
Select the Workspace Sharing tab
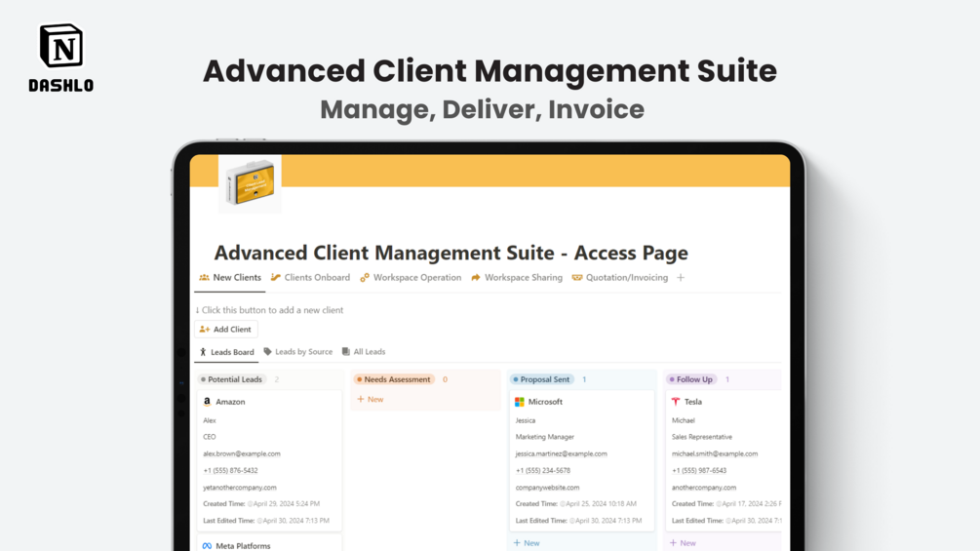click(517, 277)
